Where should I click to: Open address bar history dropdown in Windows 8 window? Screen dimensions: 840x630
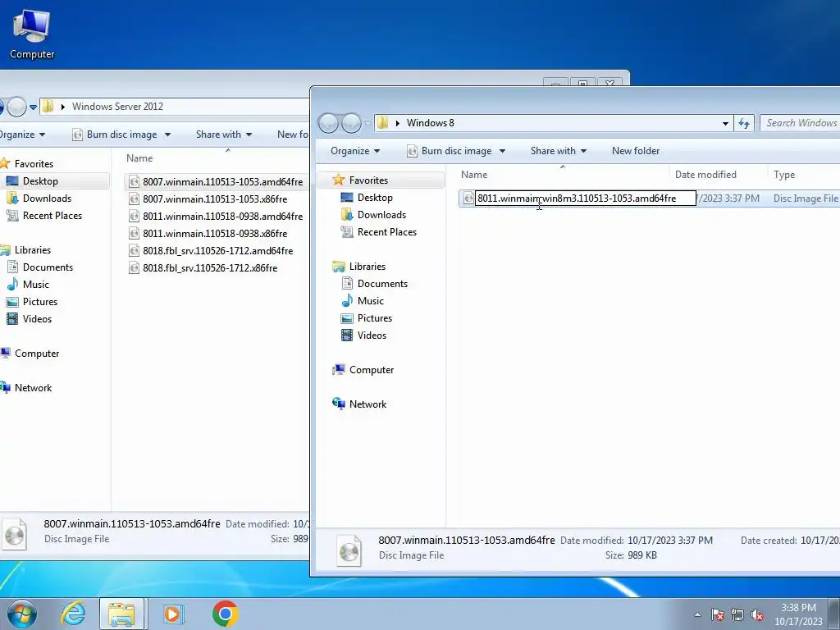tap(725, 123)
